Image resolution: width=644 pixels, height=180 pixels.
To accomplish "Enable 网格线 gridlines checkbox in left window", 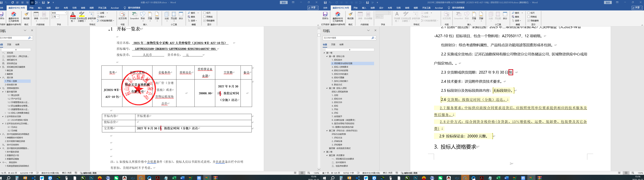I will [204, 17].
